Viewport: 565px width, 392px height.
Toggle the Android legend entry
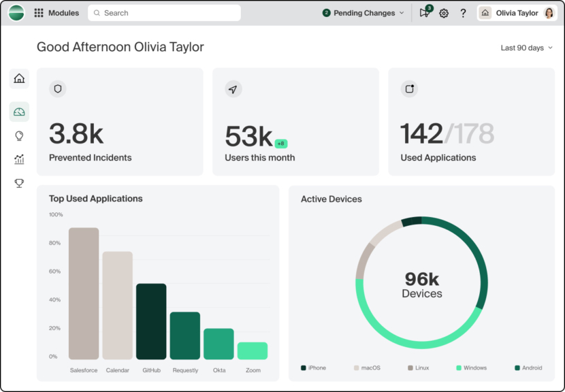point(528,367)
